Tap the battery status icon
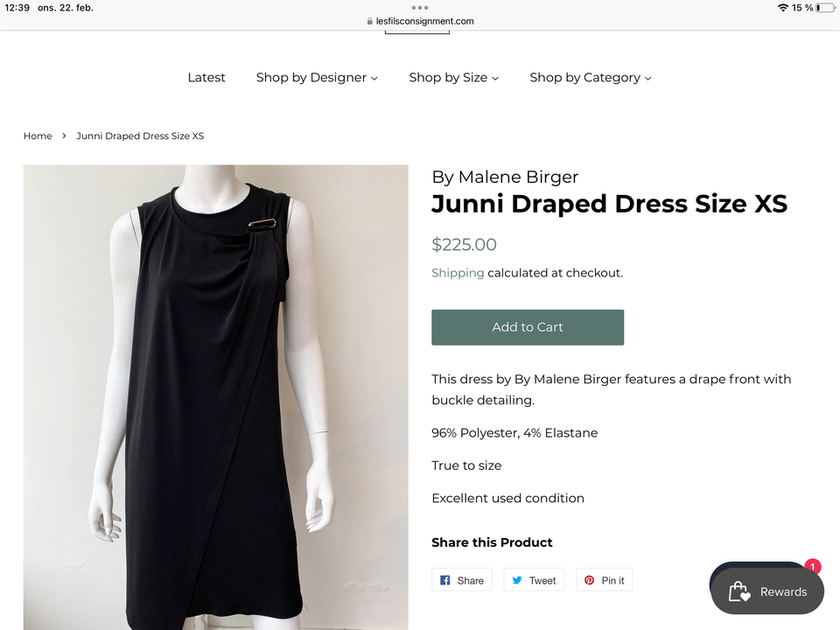 825,8
